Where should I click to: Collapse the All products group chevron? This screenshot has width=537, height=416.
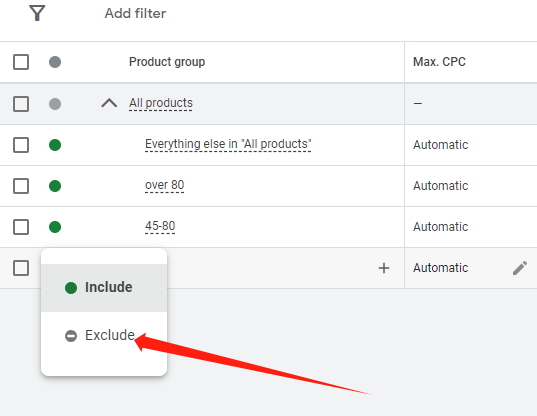pyautogui.click(x=109, y=103)
